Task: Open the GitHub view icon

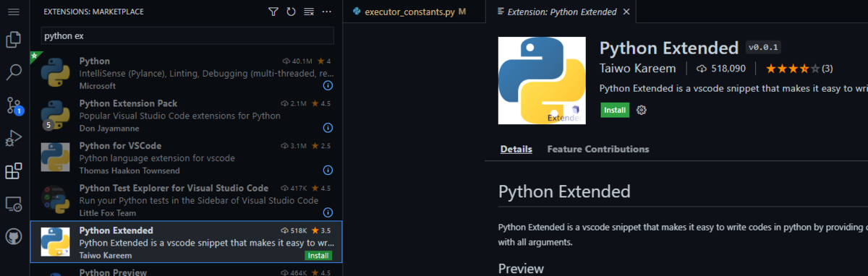Action: tap(13, 237)
